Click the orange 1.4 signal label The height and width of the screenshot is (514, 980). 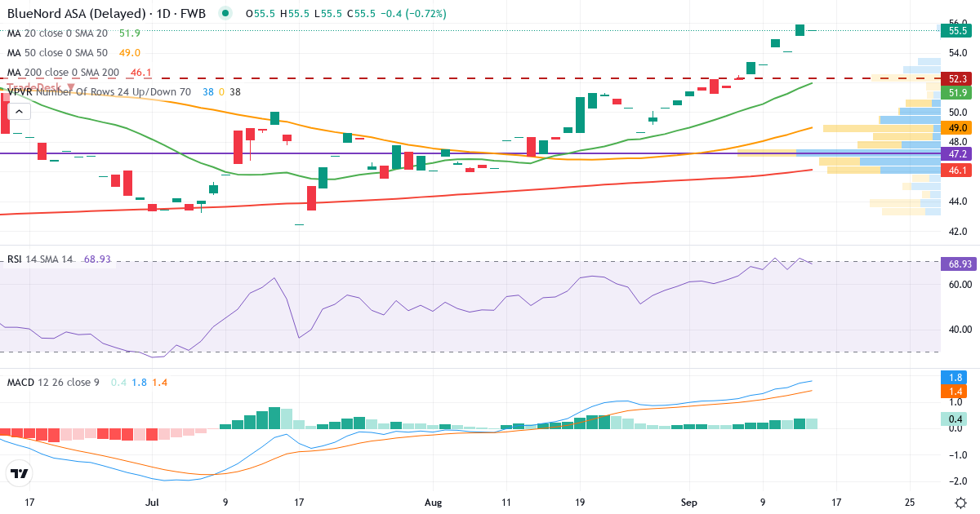[x=954, y=392]
